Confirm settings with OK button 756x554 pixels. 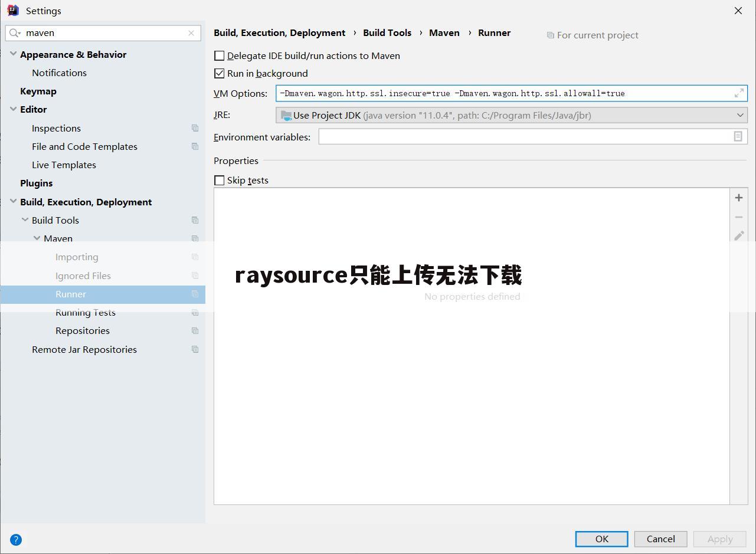coord(602,539)
